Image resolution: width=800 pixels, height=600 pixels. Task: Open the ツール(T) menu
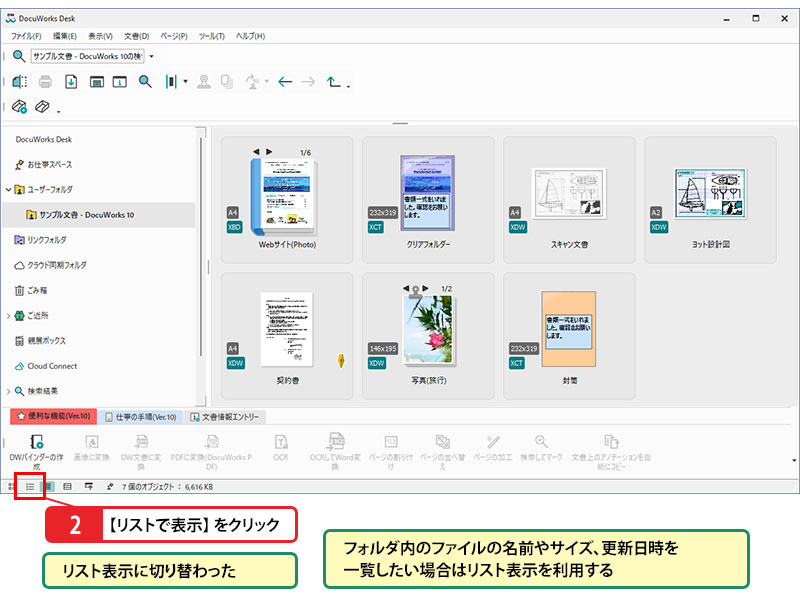(211, 36)
